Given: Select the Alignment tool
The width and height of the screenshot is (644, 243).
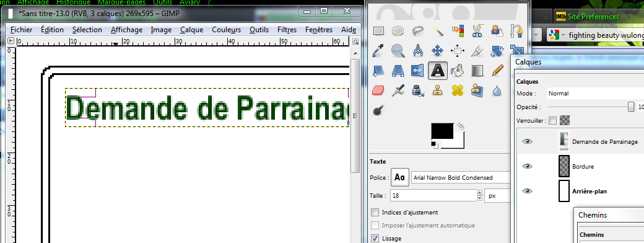Looking at the screenshot, I should coord(458,51).
